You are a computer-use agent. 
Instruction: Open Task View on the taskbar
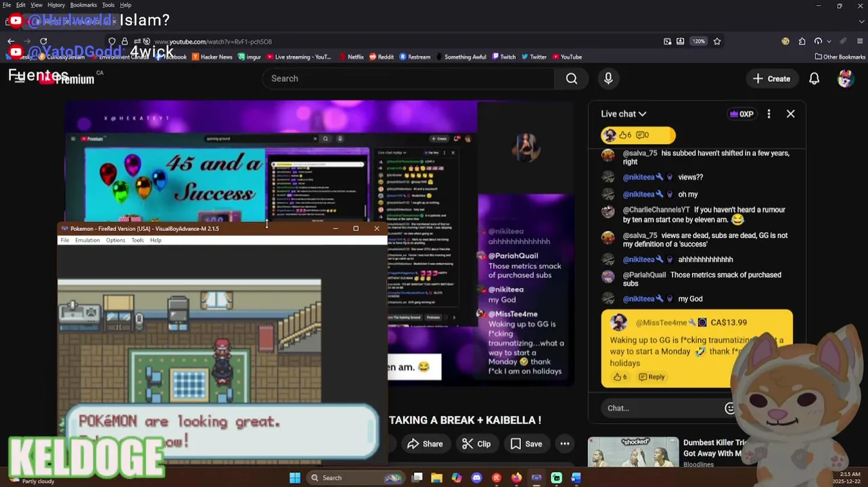click(x=417, y=478)
